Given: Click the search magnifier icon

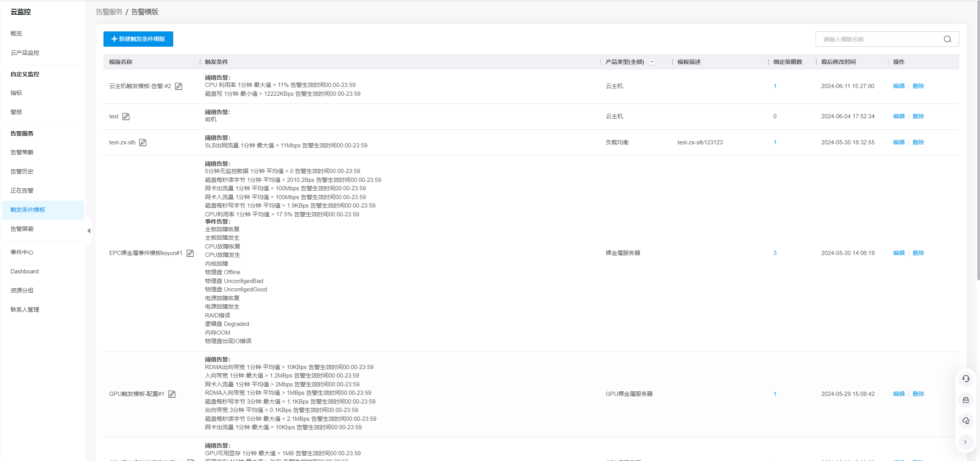Looking at the screenshot, I should [947, 39].
